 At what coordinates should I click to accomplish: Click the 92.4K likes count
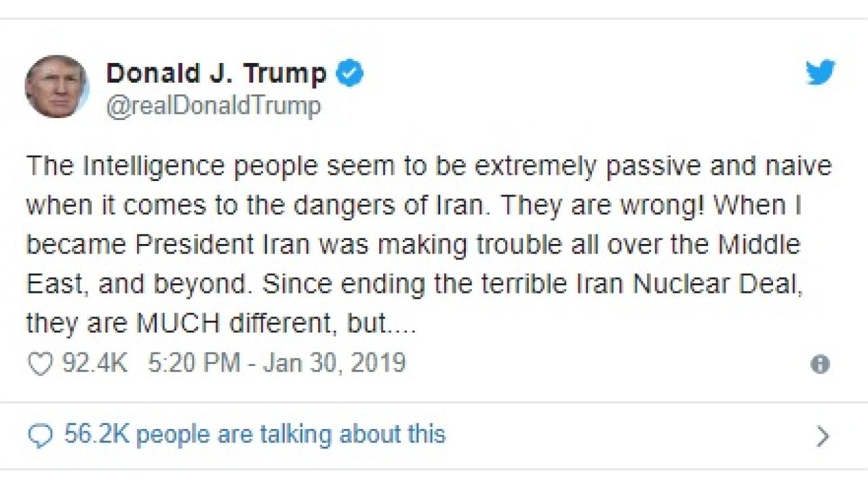point(94,363)
